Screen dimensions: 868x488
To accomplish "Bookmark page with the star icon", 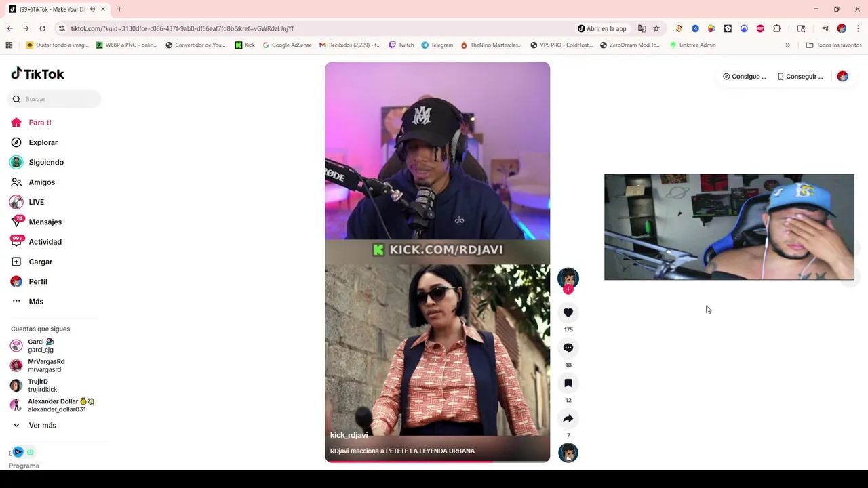I will (656, 28).
